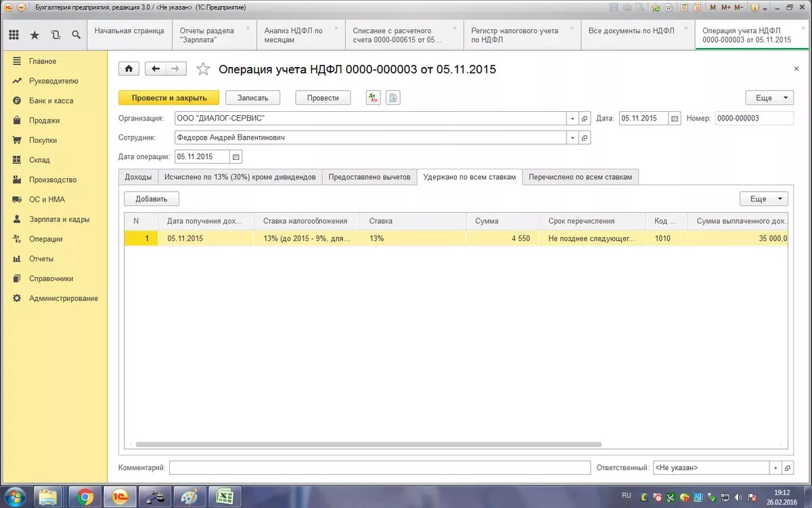This screenshot has width=812, height=508.
Task: Select the 05.11.2015 cell in table row
Action: click(206, 238)
